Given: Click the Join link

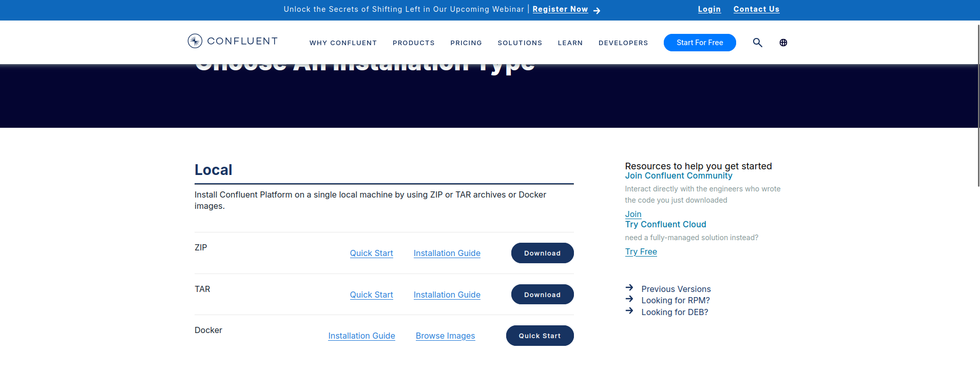Looking at the screenshot, I should [633, 214].
